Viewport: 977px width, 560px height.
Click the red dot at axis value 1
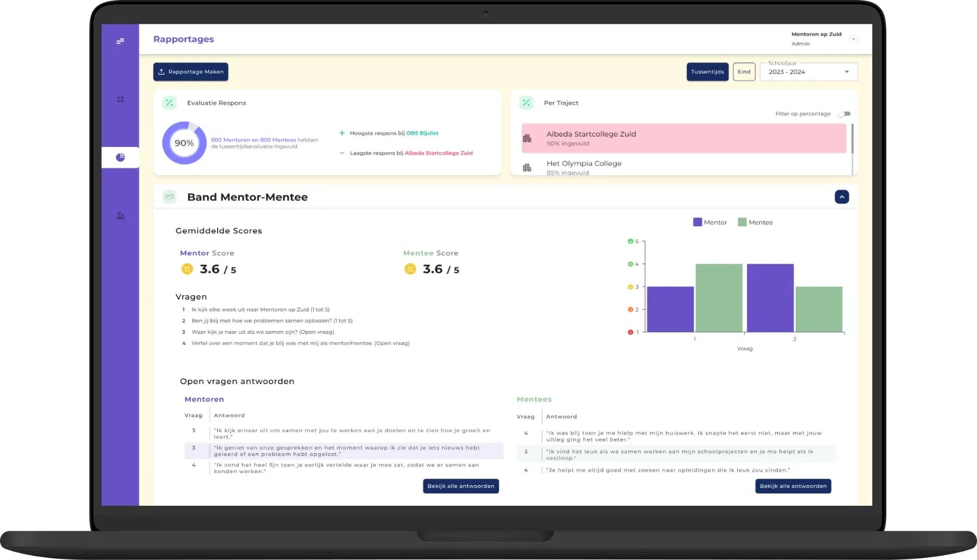[x=630, y=332]
